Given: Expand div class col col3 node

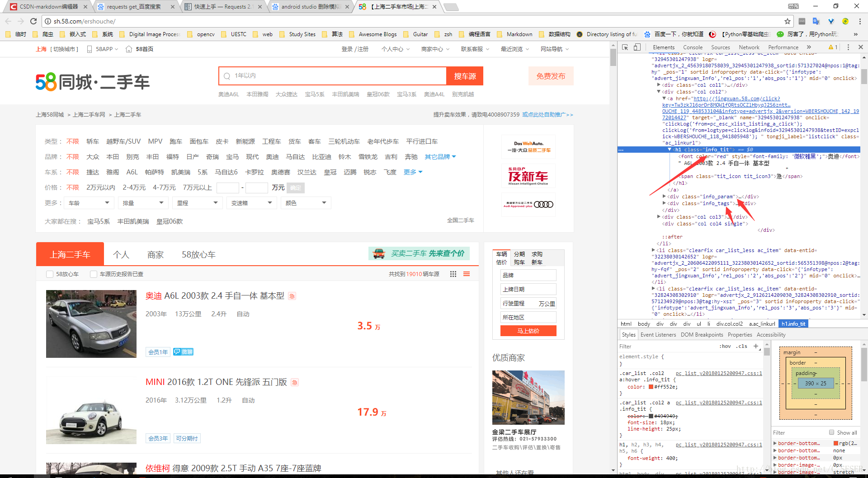Looking at the screenshot, I should tap(659, 217).
